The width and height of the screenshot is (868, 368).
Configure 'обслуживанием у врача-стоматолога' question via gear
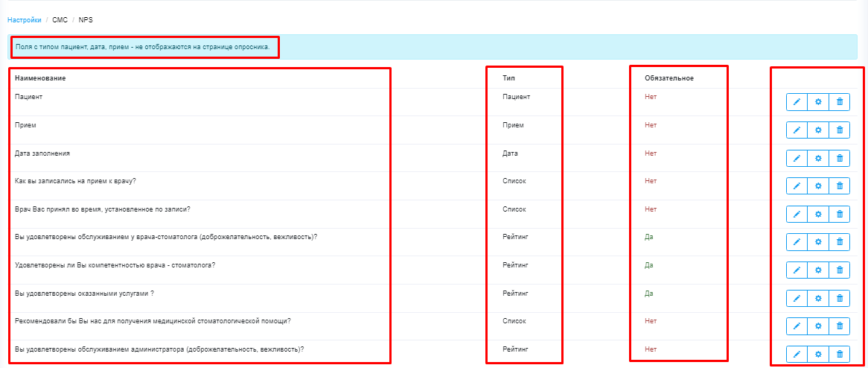818,242
